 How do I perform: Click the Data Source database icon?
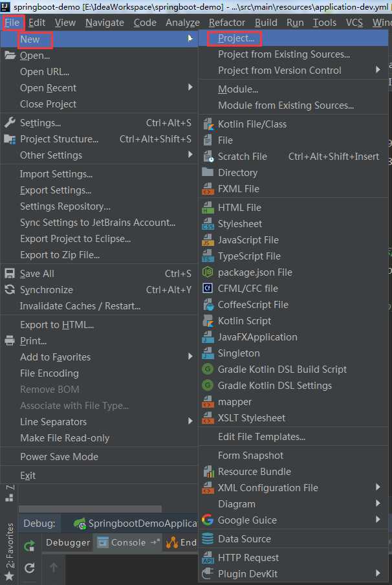(208, 539)
